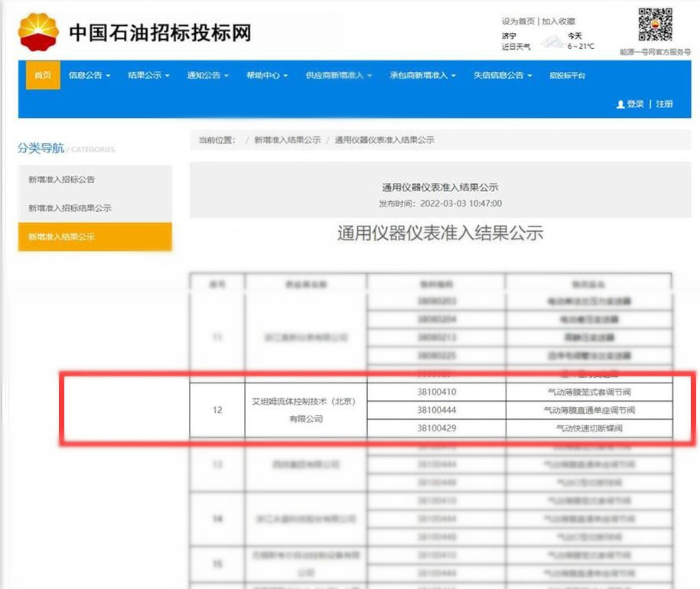Expand the 通知公告 dropdown menu
Viewport: 700px width, 589px height.
pos(207,75)
